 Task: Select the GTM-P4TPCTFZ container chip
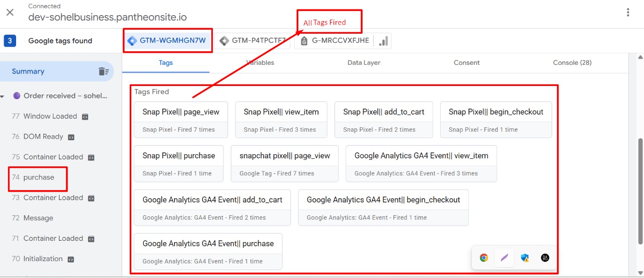[253, 41]
